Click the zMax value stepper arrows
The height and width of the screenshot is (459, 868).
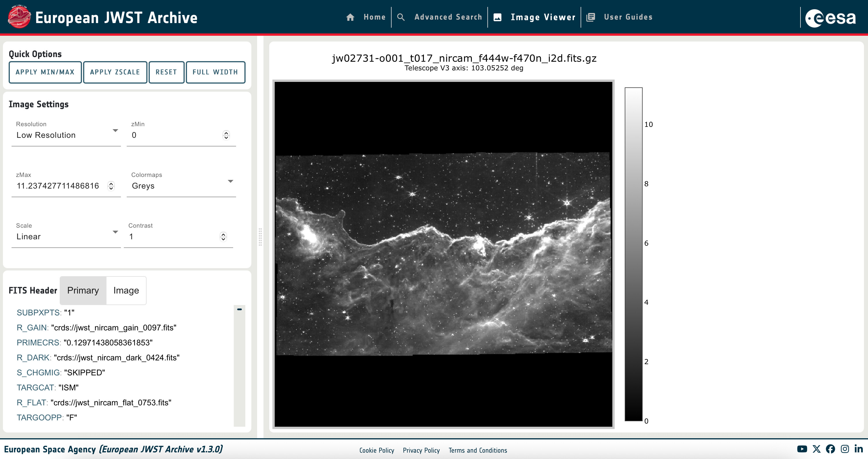(x=111, y=186)
